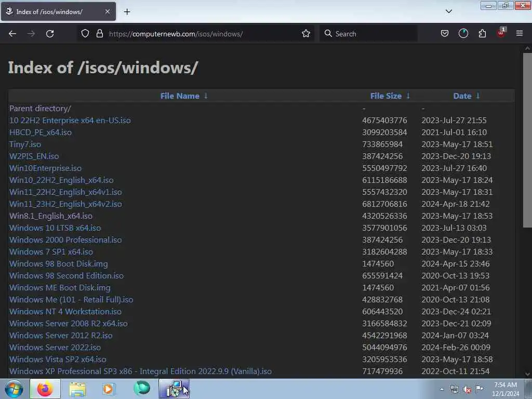Screen dimensions: 532x399
Task: Close the Index of /isos/windows/ tab
Action: point(107,11)
